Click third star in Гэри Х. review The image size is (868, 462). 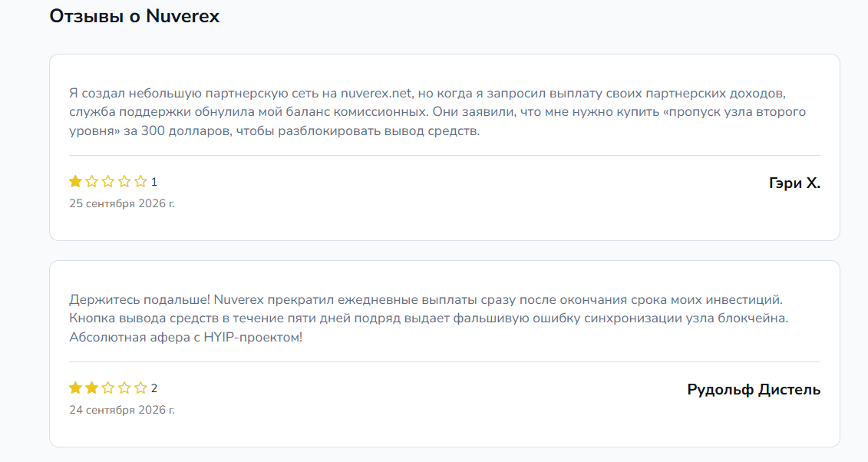tap(108, 181)
